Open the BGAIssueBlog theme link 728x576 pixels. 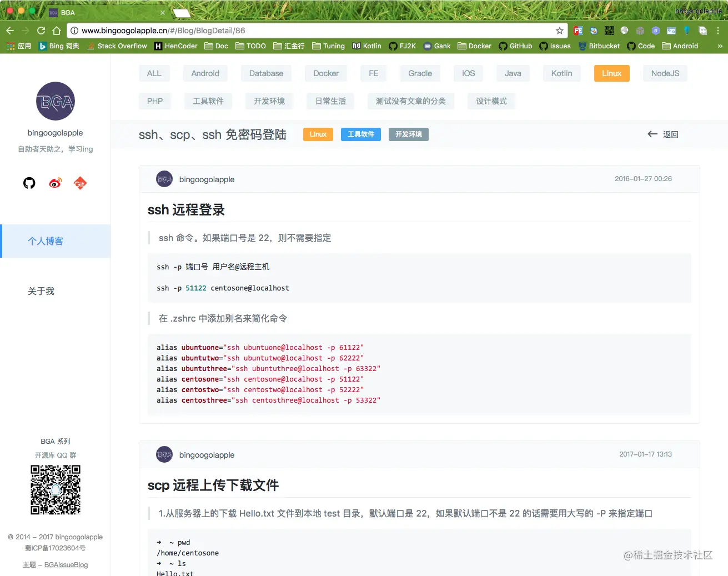66,564
